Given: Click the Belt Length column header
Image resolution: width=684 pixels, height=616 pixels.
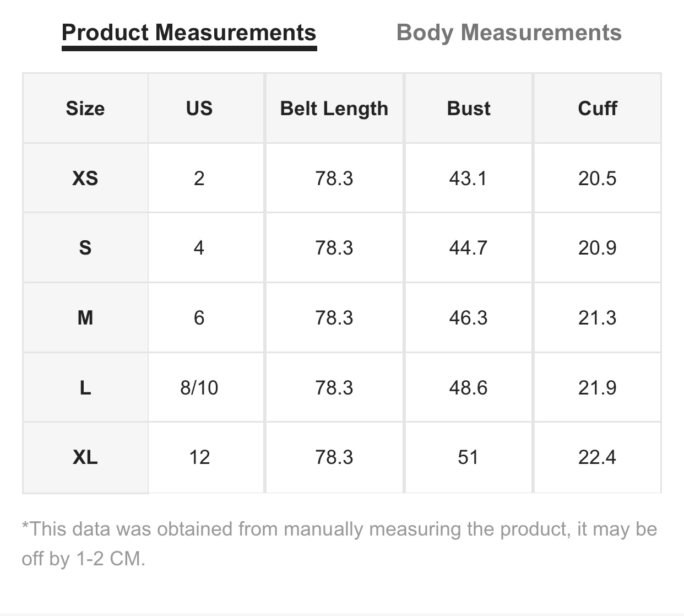Looking at the screenshot, I should pyautogui.click(x=334, y=109).
